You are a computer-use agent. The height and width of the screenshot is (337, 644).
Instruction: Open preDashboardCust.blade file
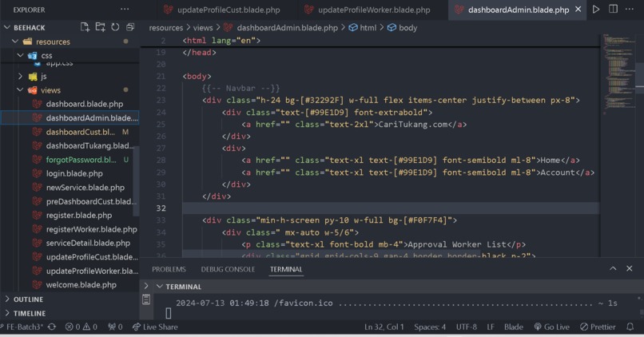click(91, 201)
